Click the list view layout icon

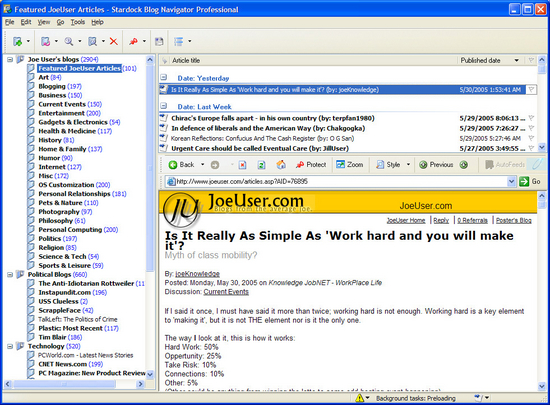pyautogui.click(x=179, y=41)
